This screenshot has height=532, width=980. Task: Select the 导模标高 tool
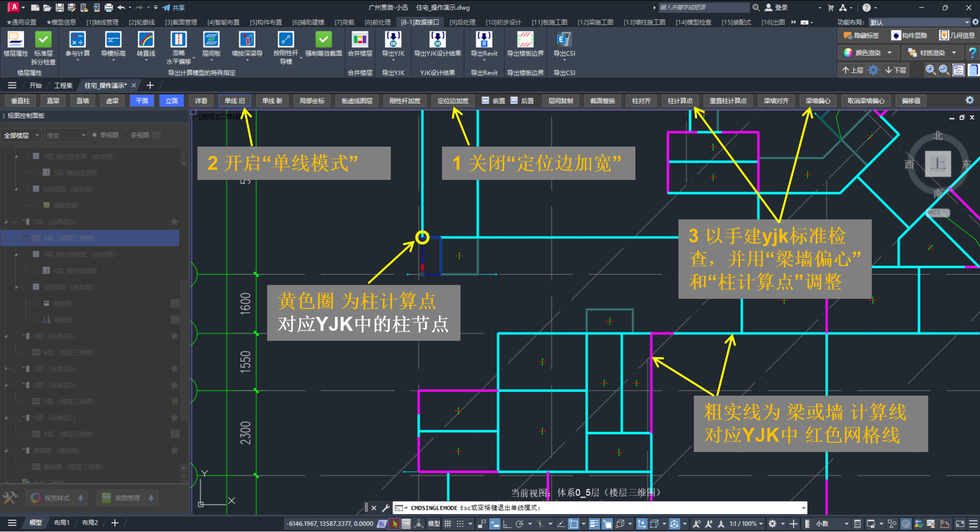pyautogui.click(x=113, y=44)
